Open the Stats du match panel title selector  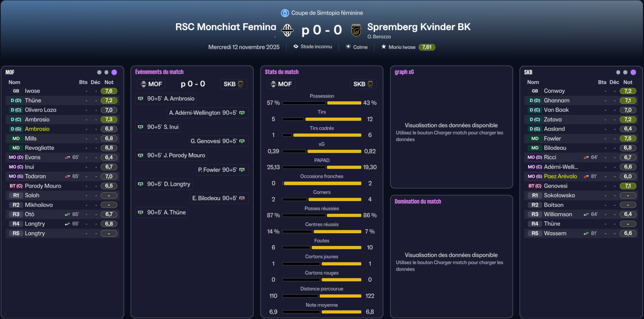click(282, 72)
